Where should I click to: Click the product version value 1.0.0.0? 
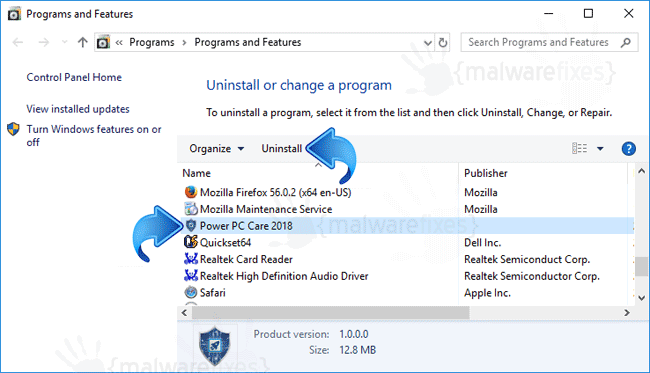(x=354, y=334)
